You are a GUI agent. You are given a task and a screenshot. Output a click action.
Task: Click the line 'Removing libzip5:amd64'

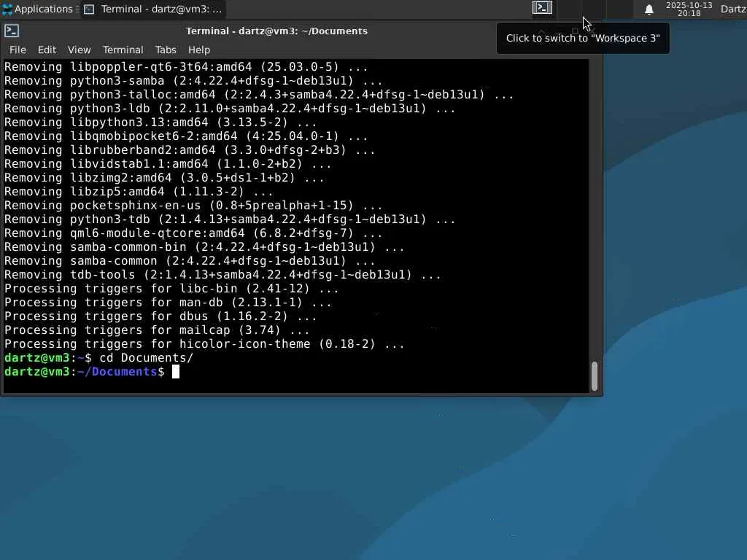coord(139,192)
